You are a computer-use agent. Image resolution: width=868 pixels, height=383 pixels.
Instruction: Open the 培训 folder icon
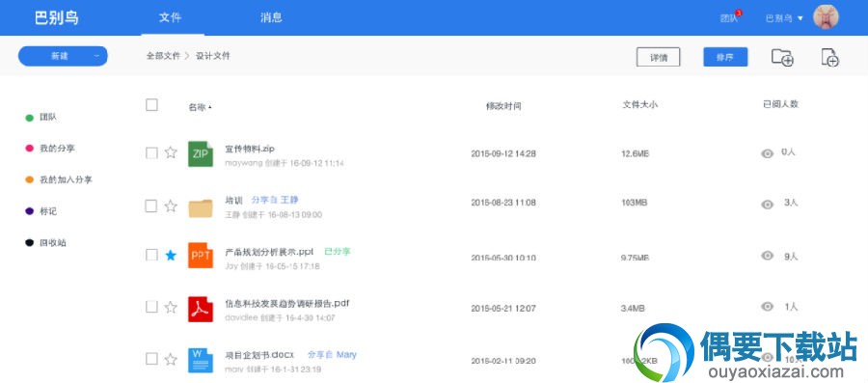pos(201,207)
